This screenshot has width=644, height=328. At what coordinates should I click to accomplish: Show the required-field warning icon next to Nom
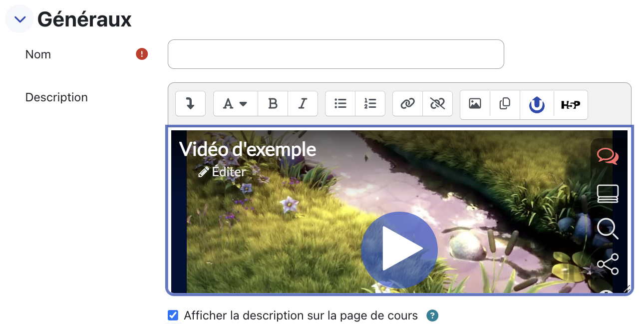[x=142, y=54]
